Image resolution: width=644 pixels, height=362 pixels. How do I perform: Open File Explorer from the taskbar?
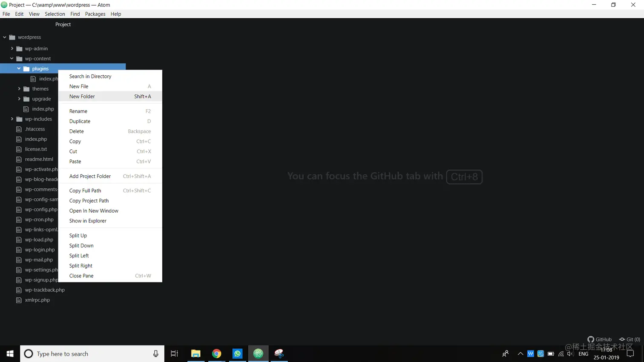tap(195, 353)
